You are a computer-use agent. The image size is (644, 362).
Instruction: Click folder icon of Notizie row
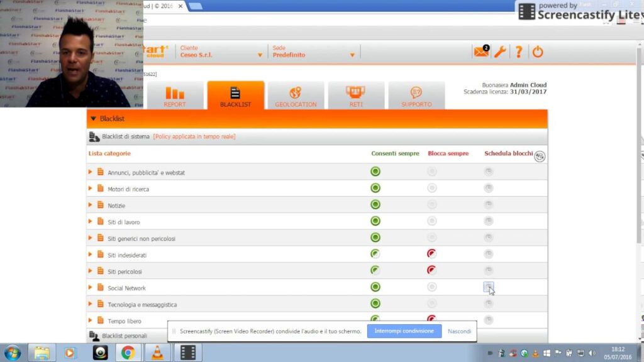(x=100, y=205)
